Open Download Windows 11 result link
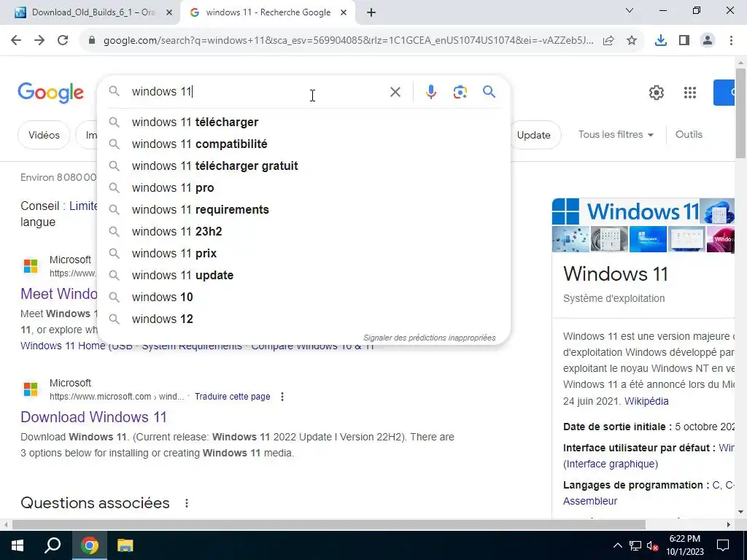This screenshot has height=560, width=747. click(x=93, y=417)
